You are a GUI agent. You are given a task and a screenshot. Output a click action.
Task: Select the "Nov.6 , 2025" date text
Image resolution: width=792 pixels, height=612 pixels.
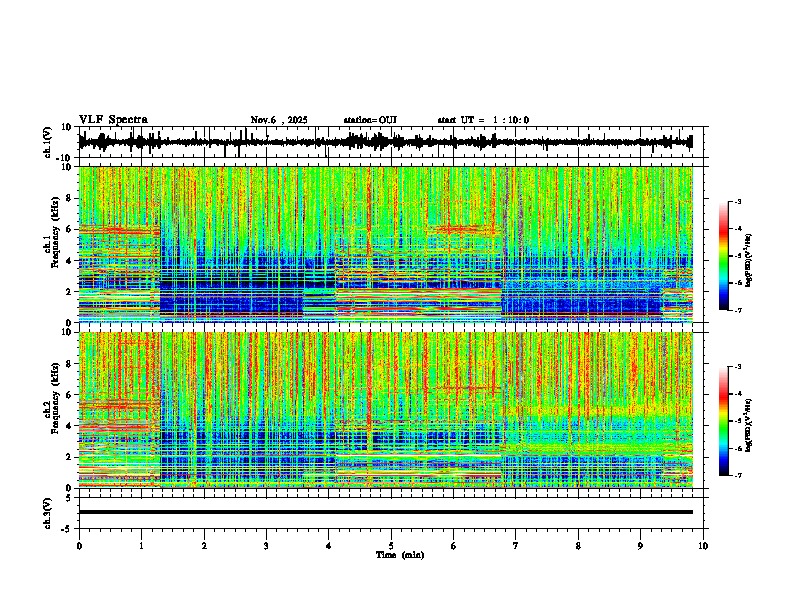(279, 120)
